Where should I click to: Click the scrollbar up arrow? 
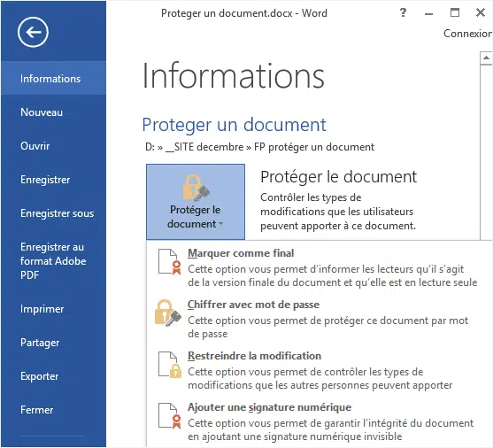coord(486,58)
